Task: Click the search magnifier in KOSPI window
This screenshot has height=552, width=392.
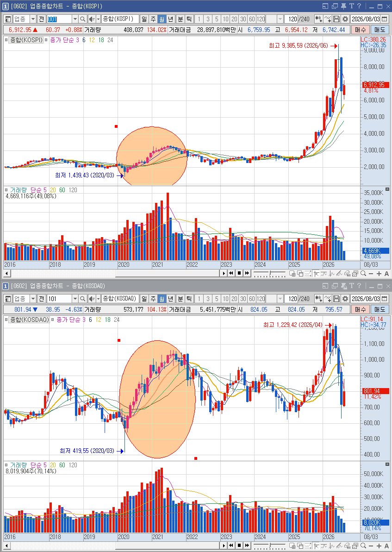Action: (x=83, y=19)
